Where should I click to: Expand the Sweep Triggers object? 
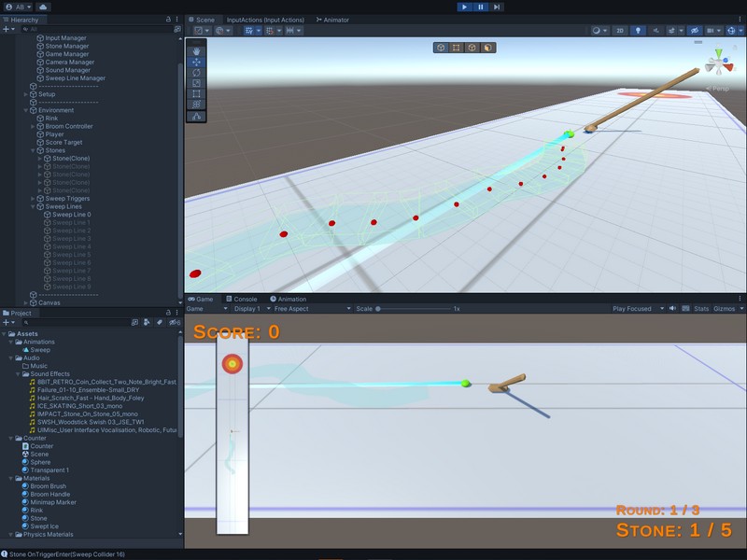click(33, 199)
